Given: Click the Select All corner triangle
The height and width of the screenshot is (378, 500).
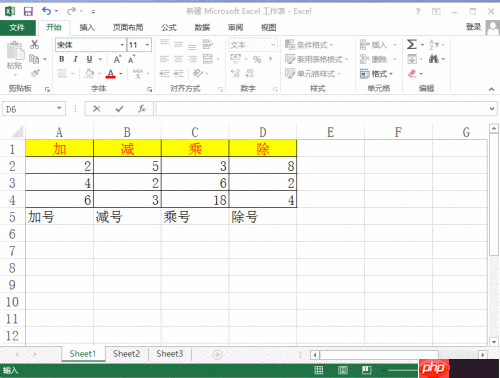Looking at the screenshot, I should (x=18, y=132).
